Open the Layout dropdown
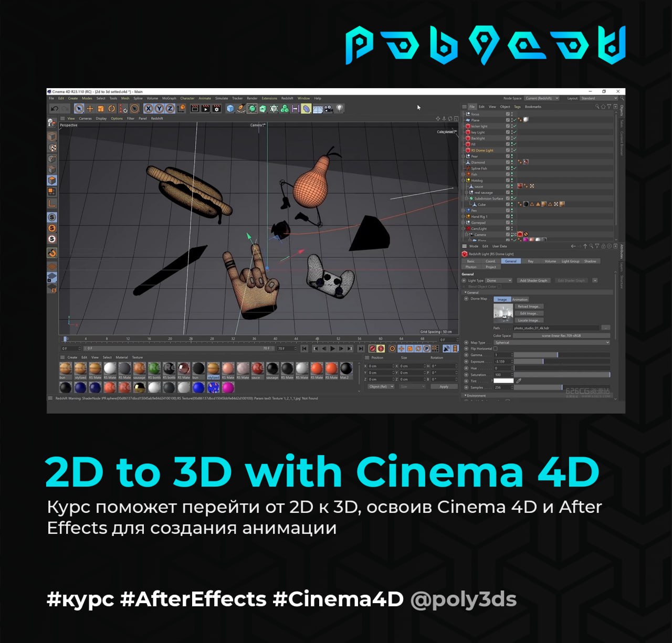672x643 pixels. 599,98
